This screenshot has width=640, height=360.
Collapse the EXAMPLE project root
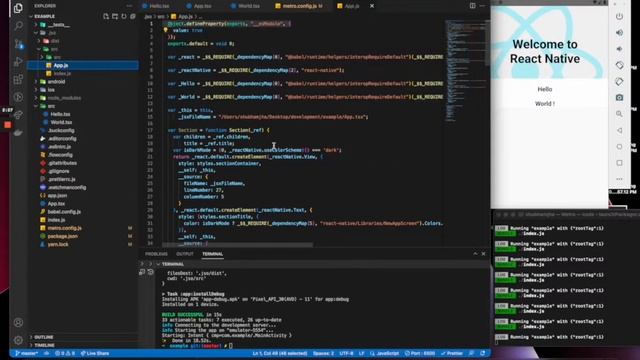pyautogui.click(x=44, y=16)
